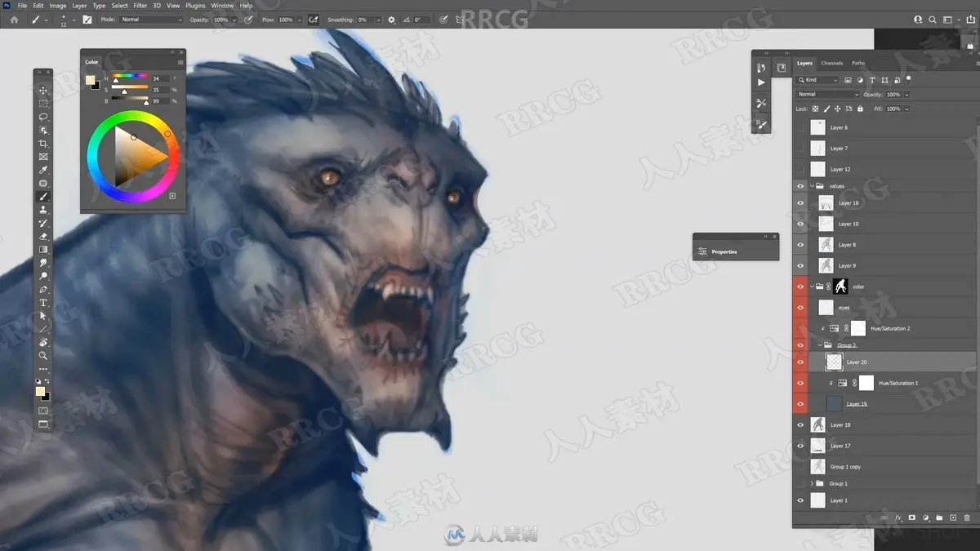Lock all layer attributes padlock
Viewport: 980px width, 551px height.
pos(860,109)
